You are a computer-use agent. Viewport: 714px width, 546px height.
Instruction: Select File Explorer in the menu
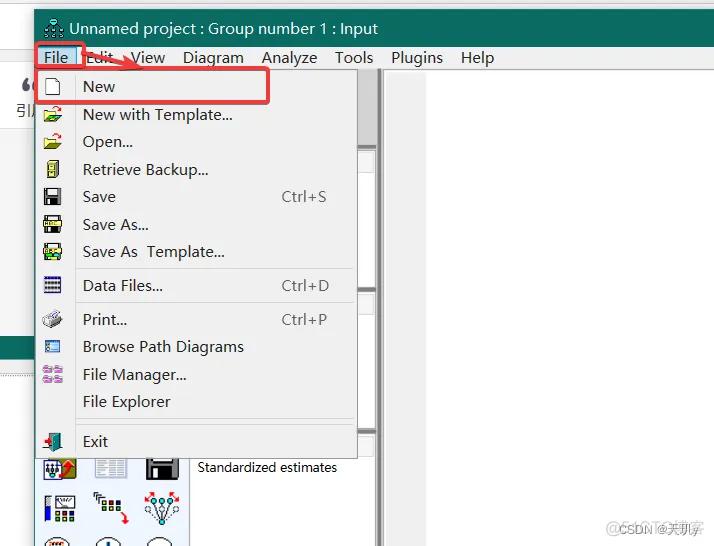point(127,402)
